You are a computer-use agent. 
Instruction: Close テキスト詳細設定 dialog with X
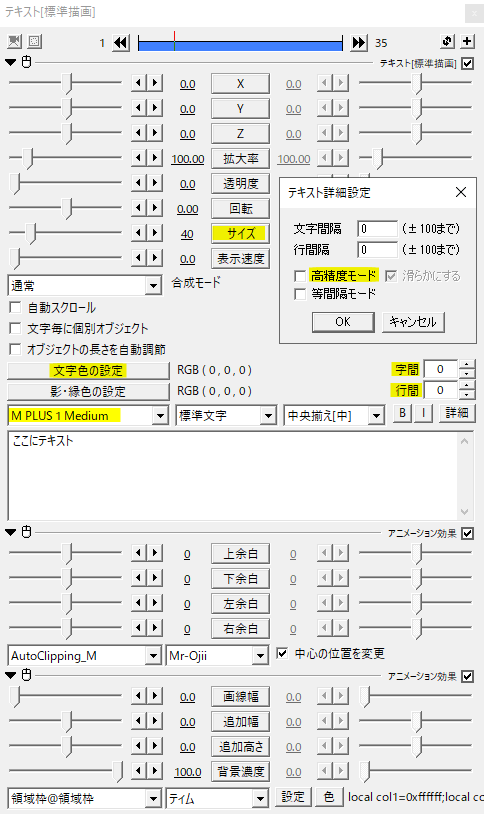pyautogui.click(x=461, y=192)
